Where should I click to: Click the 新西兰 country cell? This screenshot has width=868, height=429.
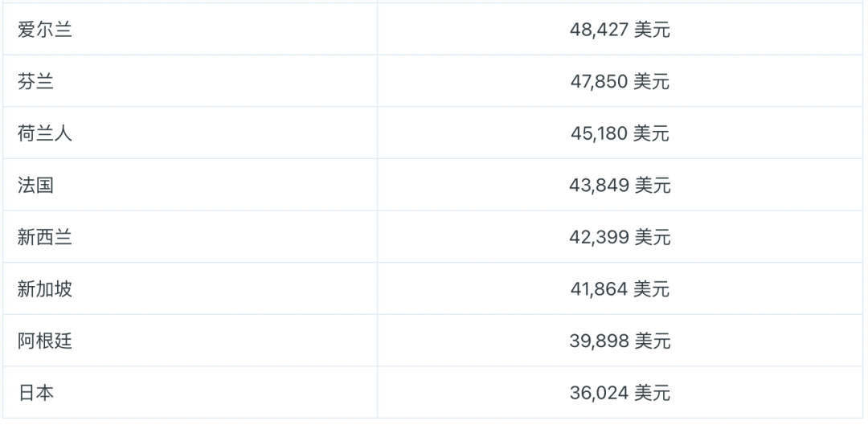coord(45,237)
